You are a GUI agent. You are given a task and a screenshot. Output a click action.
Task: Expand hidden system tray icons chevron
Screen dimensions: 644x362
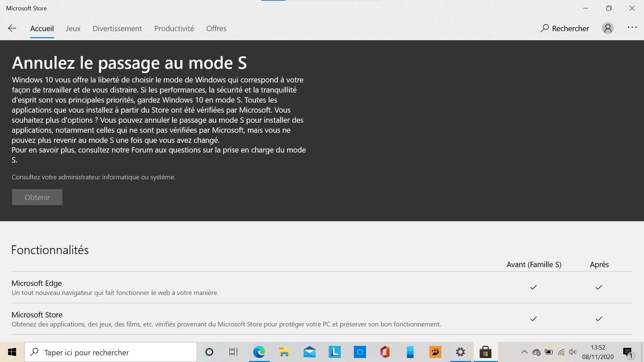tap(524, 352)
